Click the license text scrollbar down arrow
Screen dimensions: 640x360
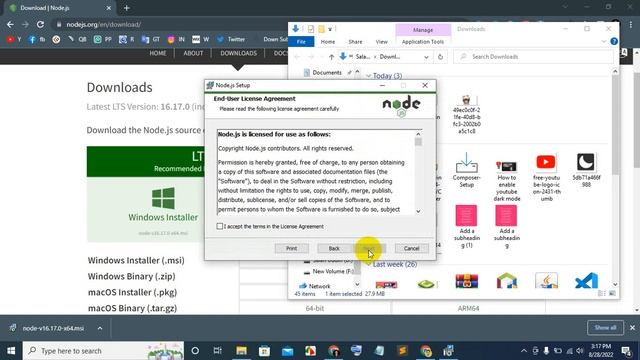point(418,211)
